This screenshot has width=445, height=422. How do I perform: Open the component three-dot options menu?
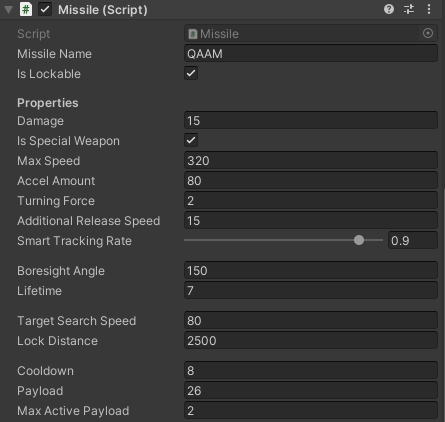(429, 9)
